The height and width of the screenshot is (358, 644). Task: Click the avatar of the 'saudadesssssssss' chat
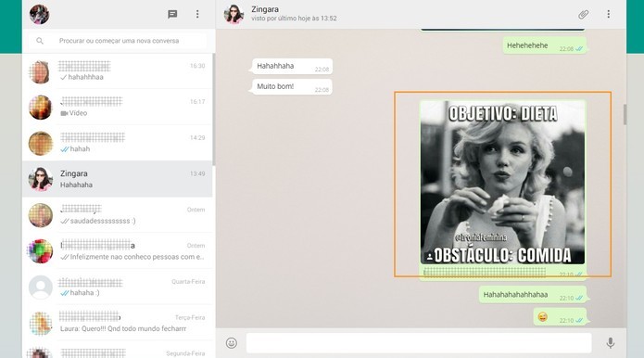(x=40, y=215)
